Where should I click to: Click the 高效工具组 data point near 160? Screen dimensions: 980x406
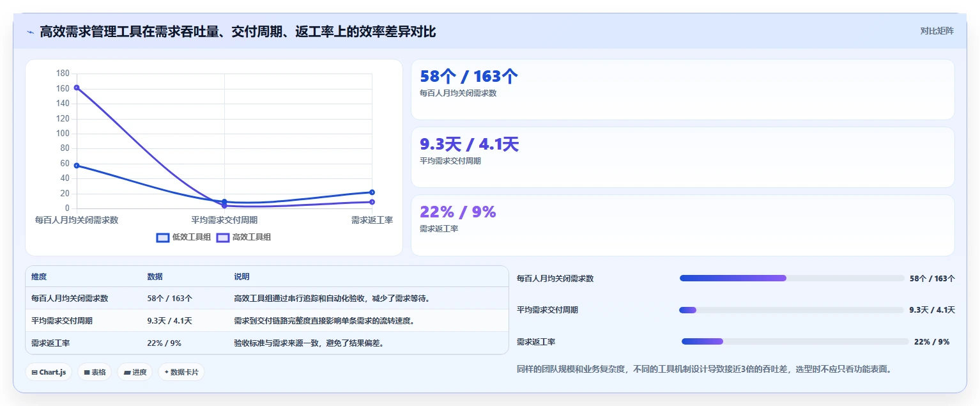pos(77,88)
